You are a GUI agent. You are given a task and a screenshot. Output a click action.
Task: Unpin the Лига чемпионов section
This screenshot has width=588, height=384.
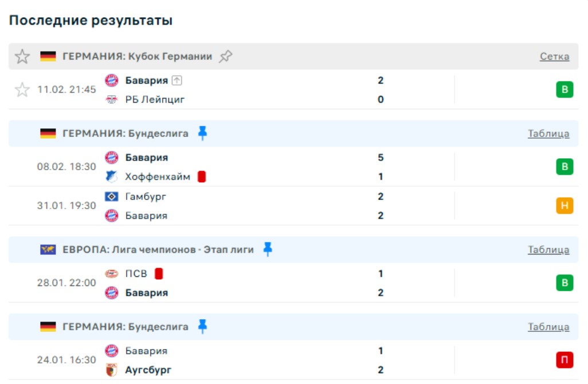(x=268, y=249)
